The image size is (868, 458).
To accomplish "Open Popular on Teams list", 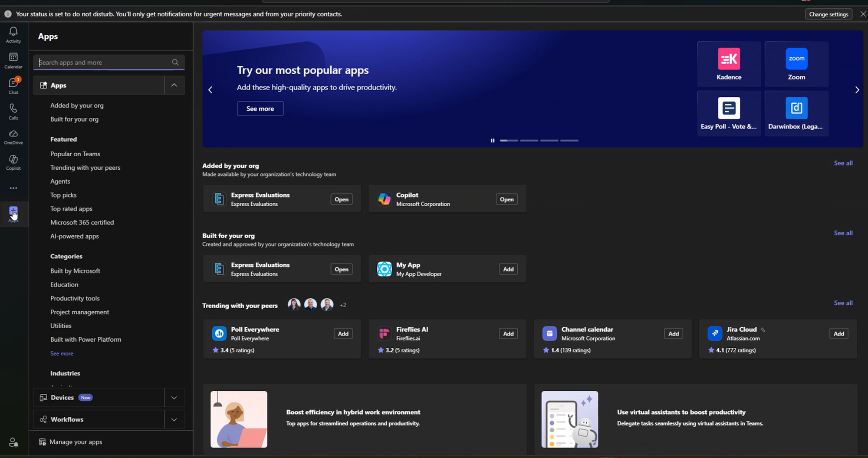I will click(x=75, y=154).
